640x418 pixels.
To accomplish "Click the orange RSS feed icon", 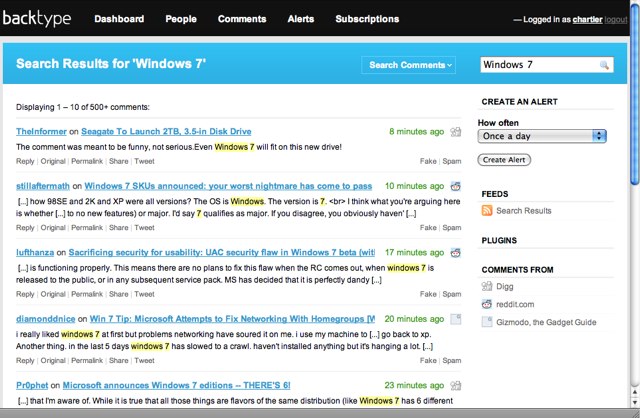I will pyautogui.click(x=487, y=210).
